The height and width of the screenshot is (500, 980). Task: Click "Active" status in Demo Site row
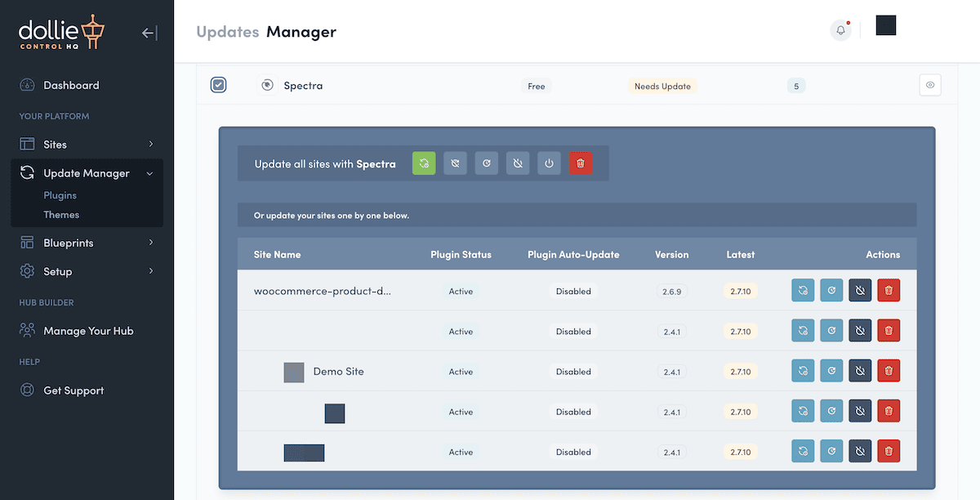click(x=461, y=372)
